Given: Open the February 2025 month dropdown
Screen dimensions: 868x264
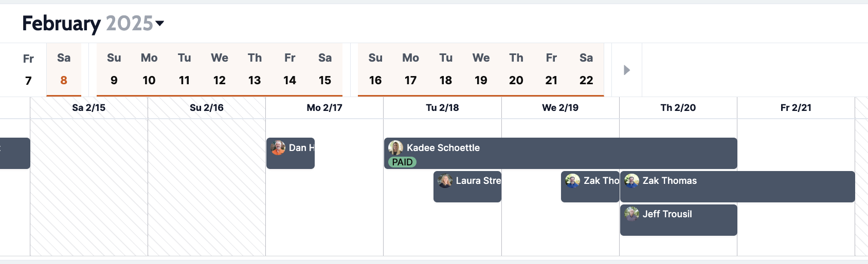Looking at the screenshot, I should click(159, 23).
